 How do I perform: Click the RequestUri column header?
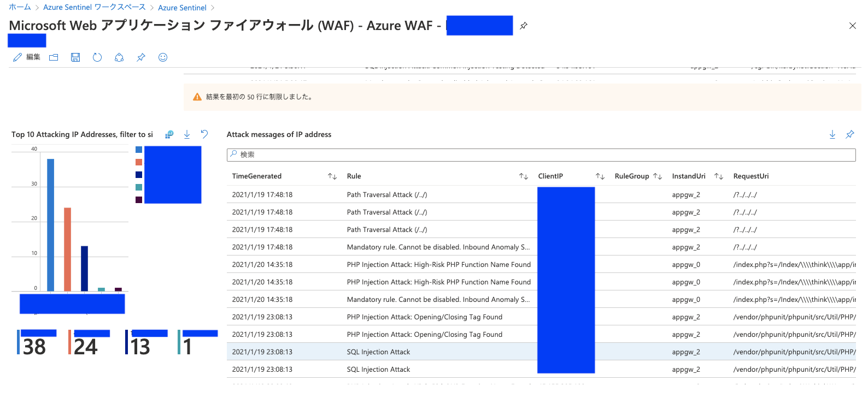pos(751,176)
